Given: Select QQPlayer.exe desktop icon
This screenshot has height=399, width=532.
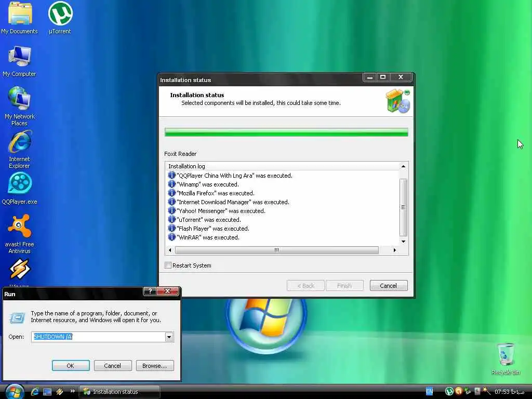Looking at the screenshot, I should click(19, 189).
